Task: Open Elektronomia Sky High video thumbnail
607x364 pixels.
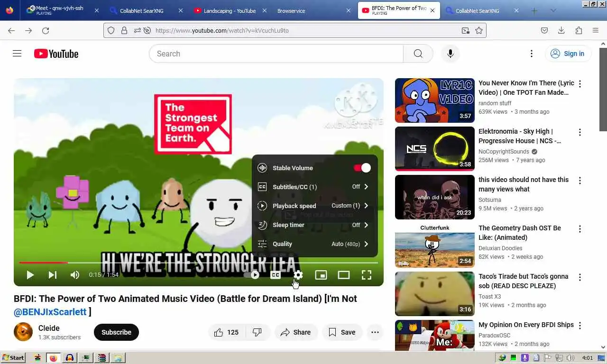Action: point(434,149)
